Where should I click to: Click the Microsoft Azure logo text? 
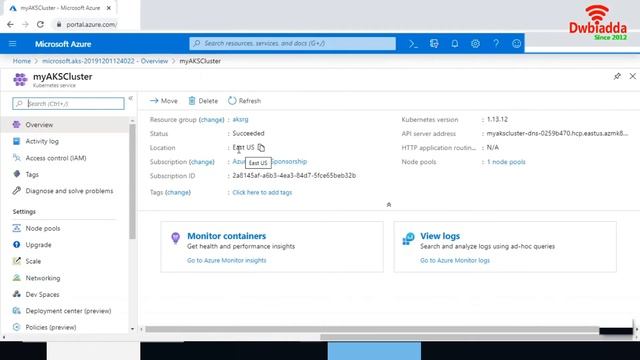pos(63,44)
